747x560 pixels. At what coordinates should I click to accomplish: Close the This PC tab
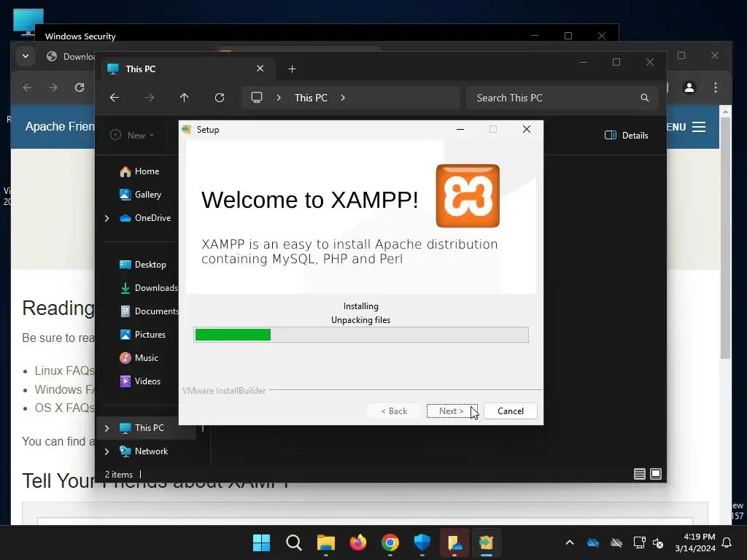[260, 69]
